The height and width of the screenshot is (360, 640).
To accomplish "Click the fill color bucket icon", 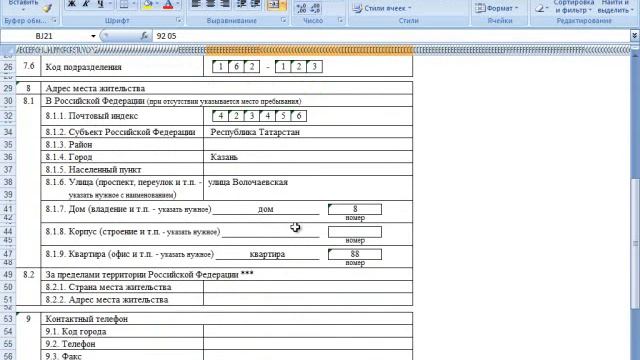I will click(148, 4).
